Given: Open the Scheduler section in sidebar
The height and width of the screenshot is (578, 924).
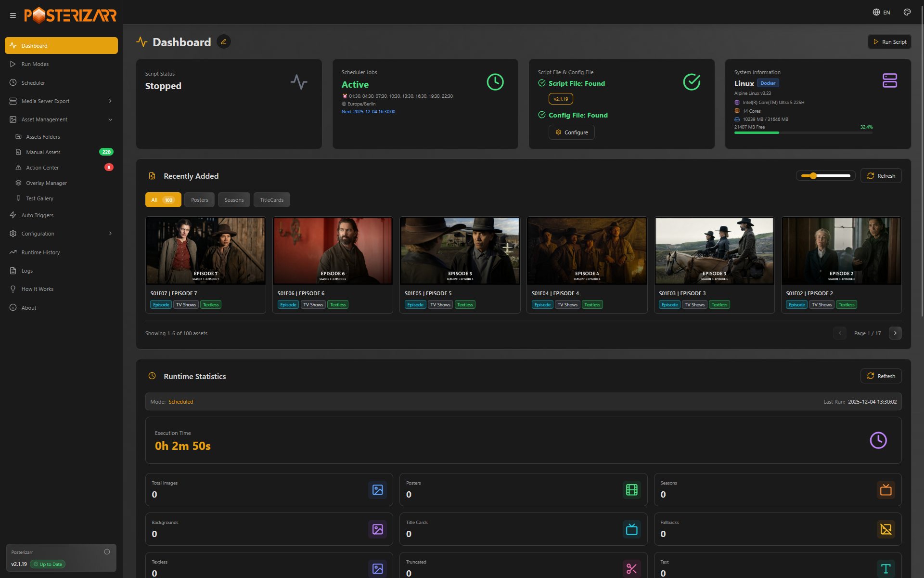Looking at the screenshot, I should (x=33, y=82).
